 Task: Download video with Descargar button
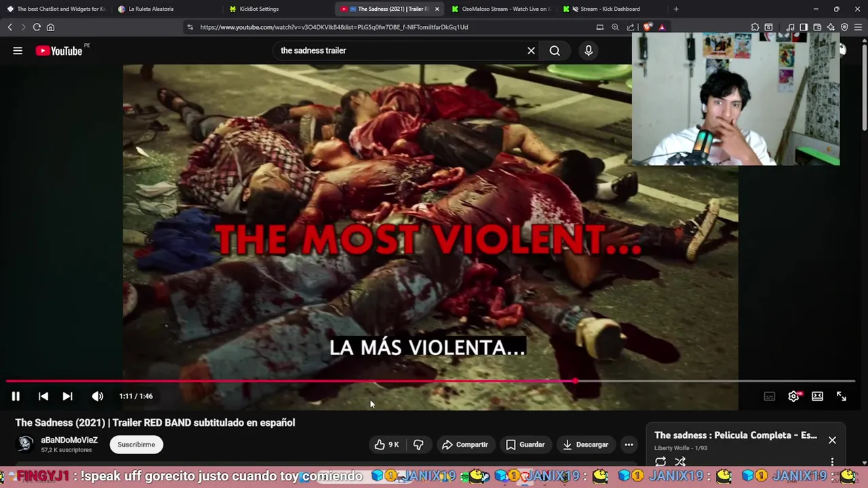586,445
